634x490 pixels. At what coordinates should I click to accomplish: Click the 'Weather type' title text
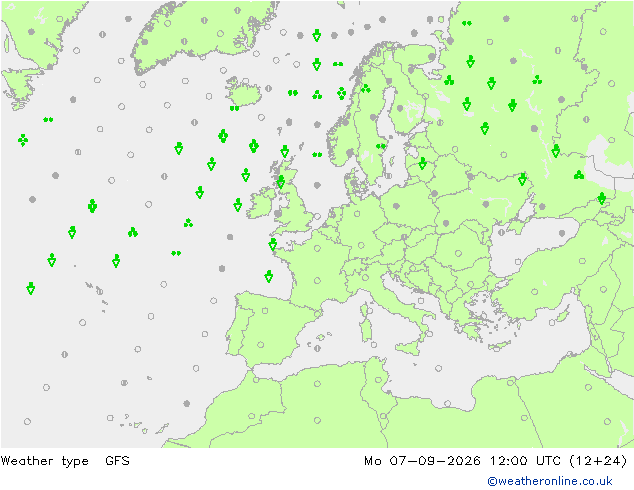pos(44,461)
